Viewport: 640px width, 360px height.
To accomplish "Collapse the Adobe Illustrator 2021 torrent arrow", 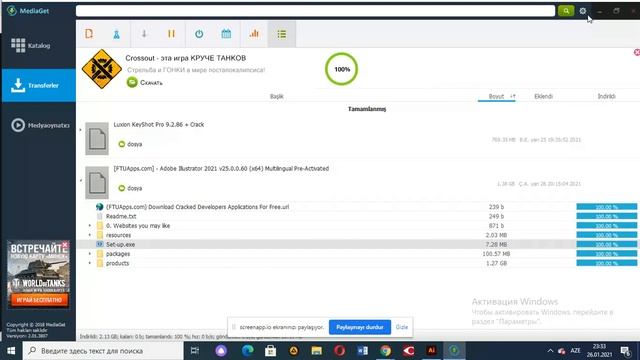I will [x=80, y=180].
